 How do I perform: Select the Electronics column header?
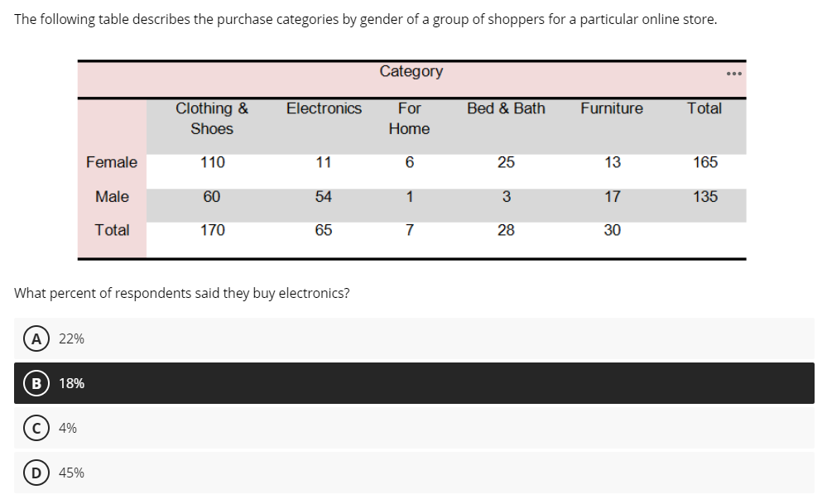(x=324, y=108)
